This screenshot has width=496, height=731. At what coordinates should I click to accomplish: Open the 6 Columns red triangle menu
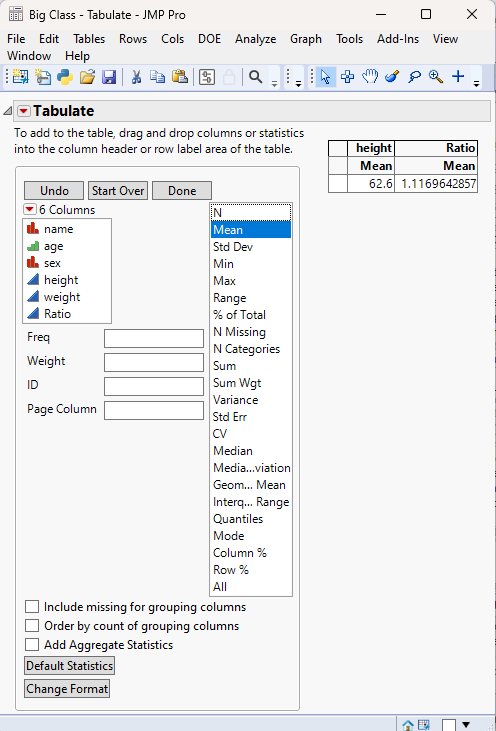(x=30, y=210)
